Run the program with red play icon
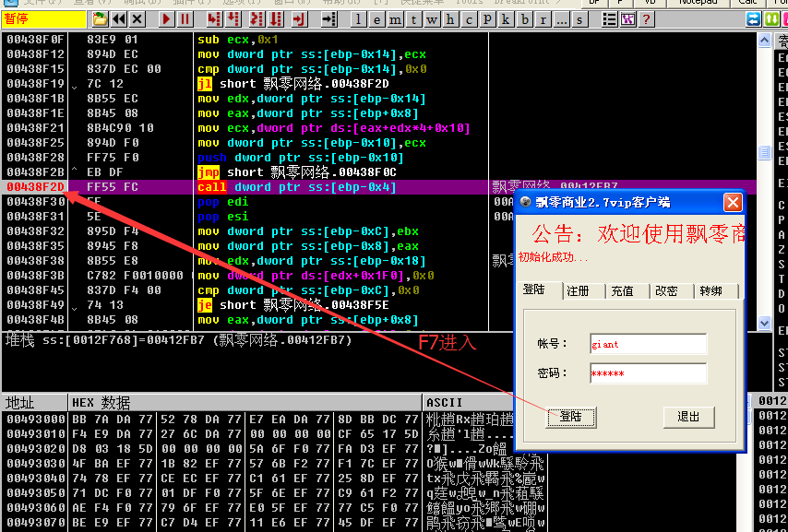This screenshot has width=788, height=532. (165, 18)
